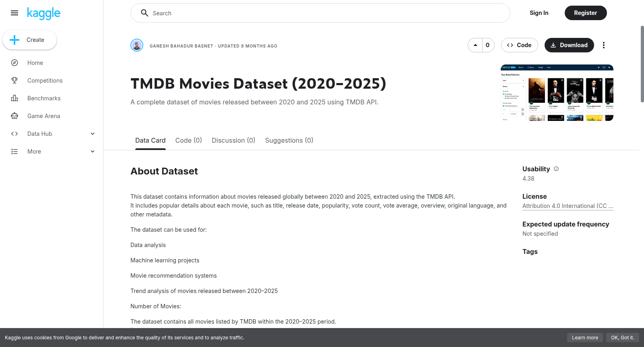Click the More list icon

[x=14, y=152]
